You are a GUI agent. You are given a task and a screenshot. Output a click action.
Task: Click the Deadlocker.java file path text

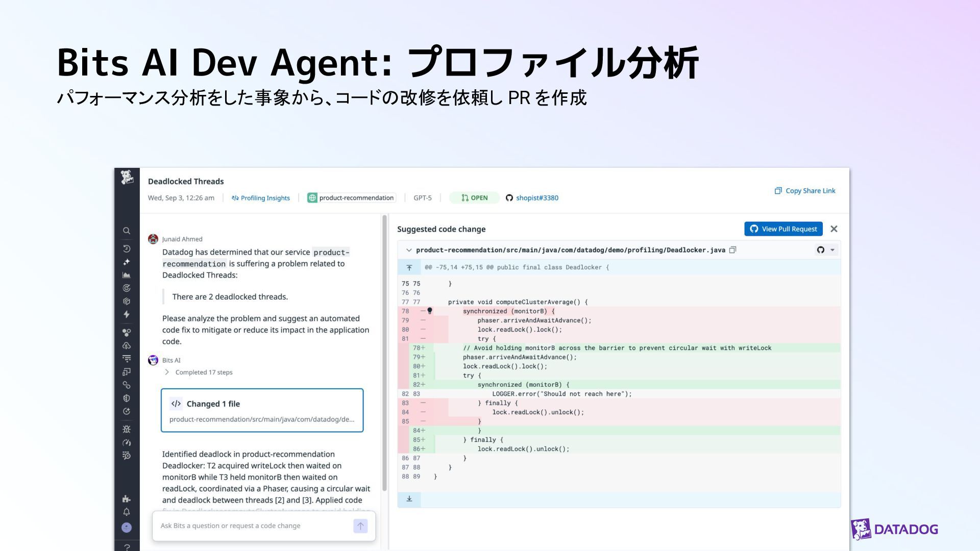pyautogui.click(x=571, y=250)
